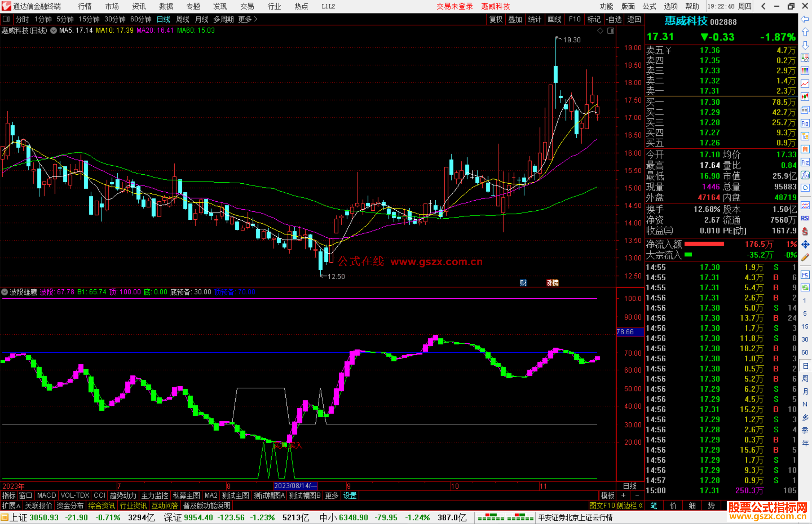Select the pencil drawing tool icon
This screenshot has width=812, height=524.
pos(805,257)
